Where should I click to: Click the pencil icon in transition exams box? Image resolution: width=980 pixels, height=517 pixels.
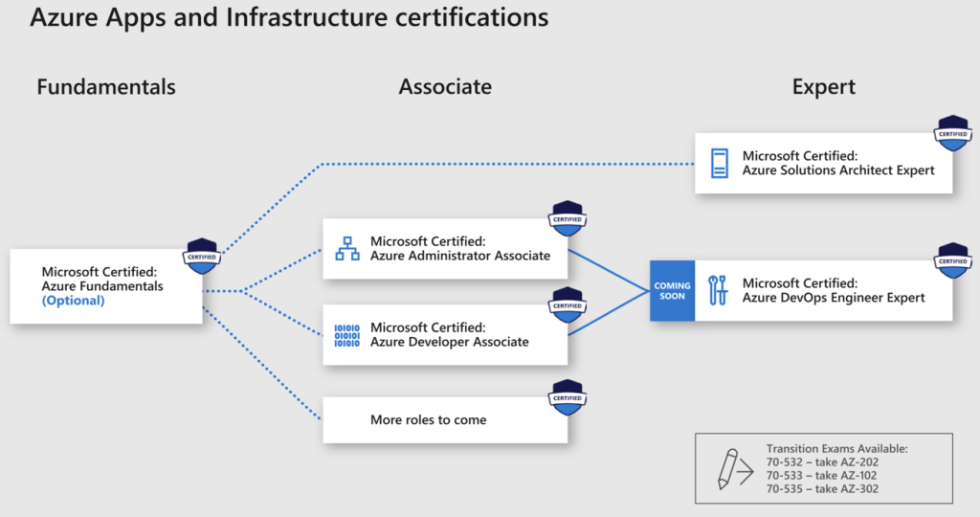pos(730,468)
